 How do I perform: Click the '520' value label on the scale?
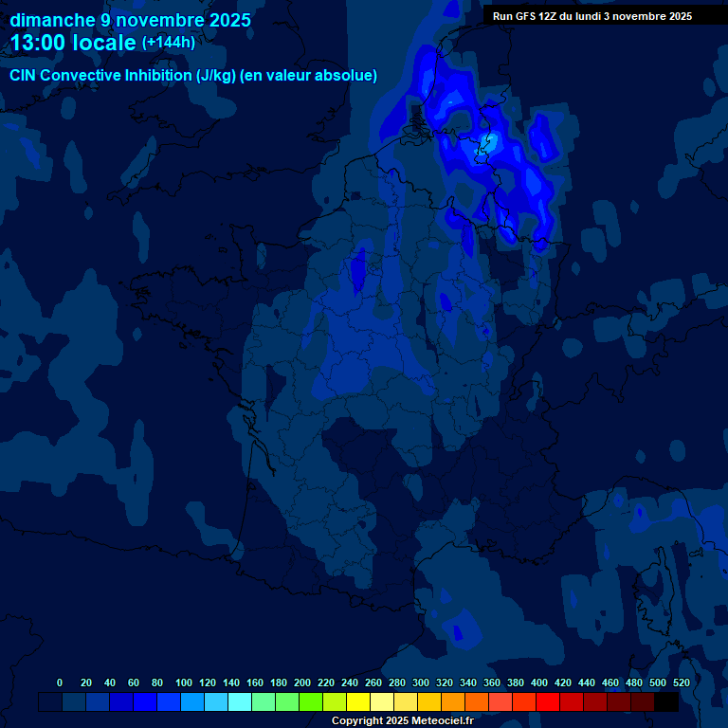[x=681, y=682]
